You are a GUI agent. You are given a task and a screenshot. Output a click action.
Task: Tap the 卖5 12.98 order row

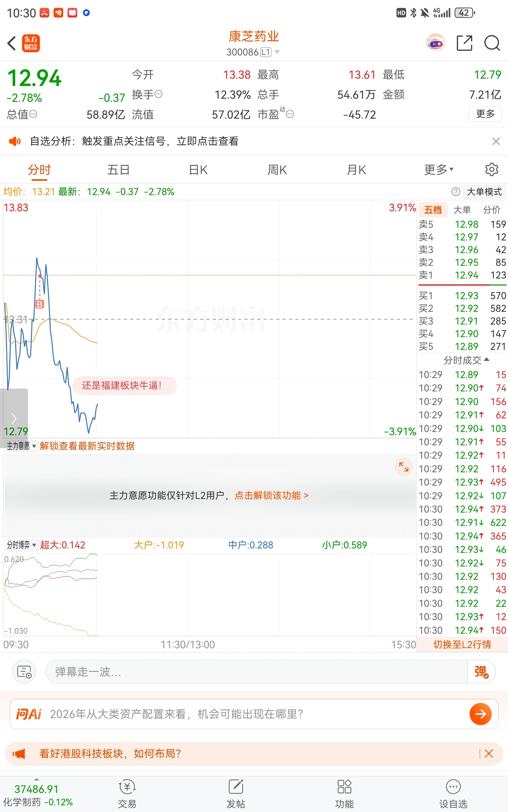pos(462,224)
